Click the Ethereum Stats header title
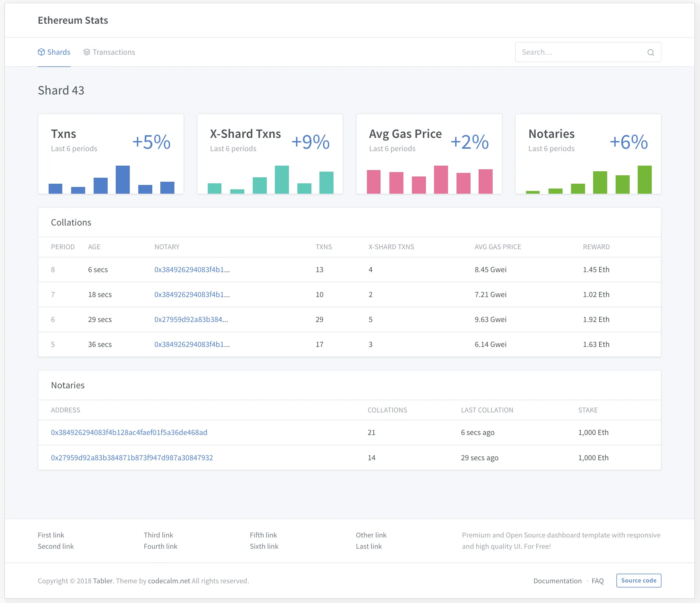 coord(73,21)
